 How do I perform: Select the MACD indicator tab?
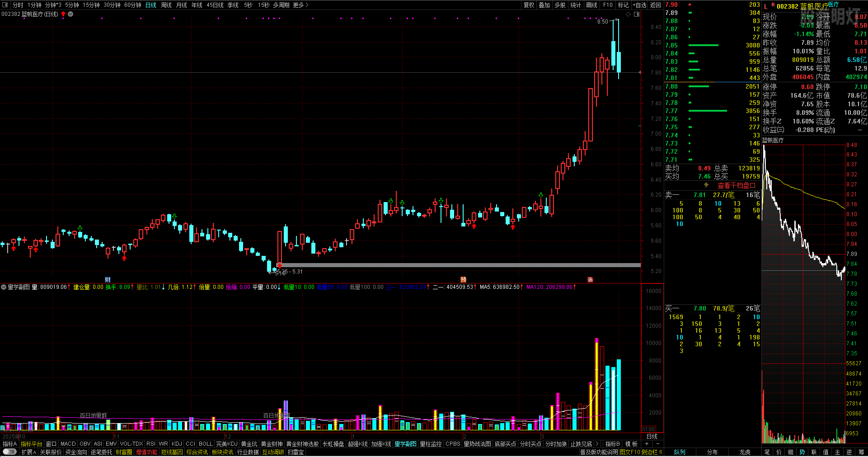point(68,444)
